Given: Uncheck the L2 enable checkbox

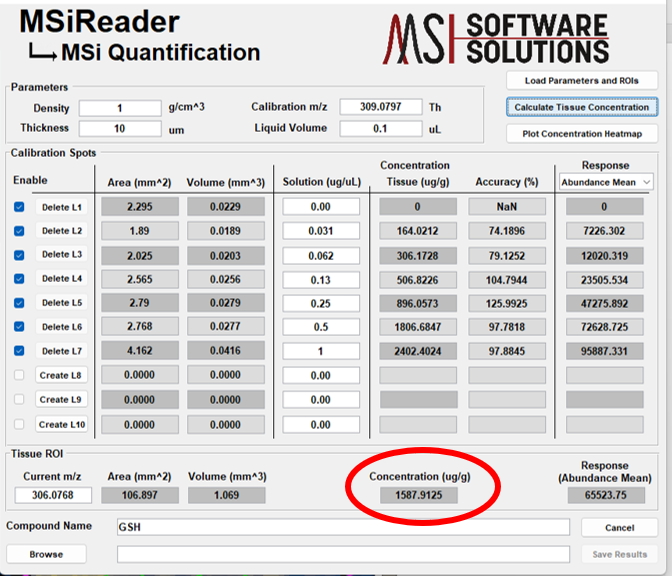Looking at the screenshot, I should coord(19,231).
